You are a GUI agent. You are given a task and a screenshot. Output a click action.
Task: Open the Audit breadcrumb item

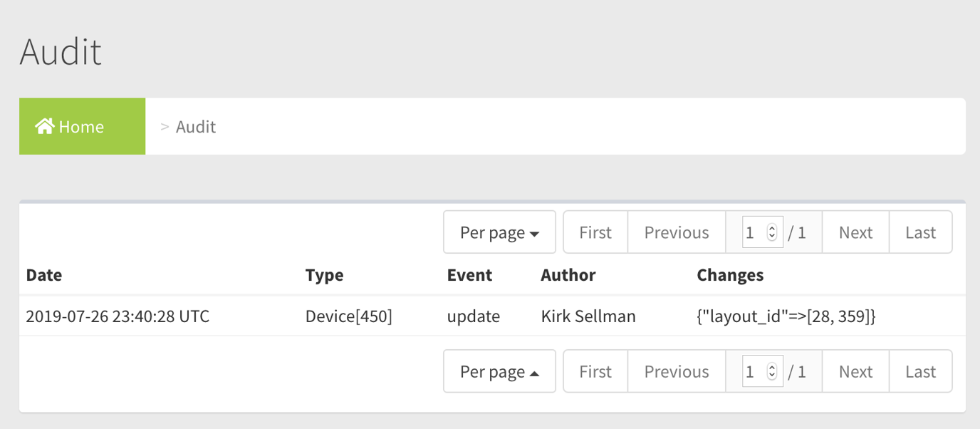[196, 125]
